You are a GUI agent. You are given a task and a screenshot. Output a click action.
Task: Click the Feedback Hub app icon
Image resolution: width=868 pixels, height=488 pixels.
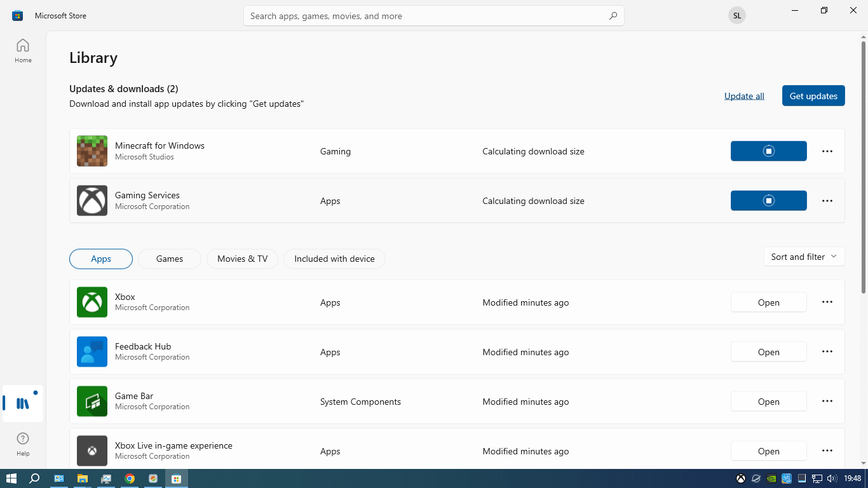(92, 352)
